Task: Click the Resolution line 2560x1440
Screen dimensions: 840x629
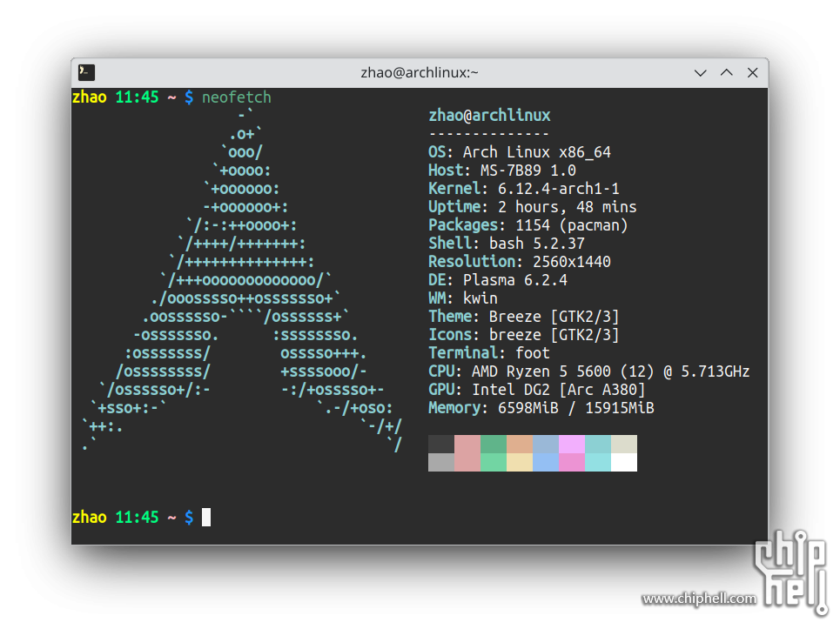Action: coord(520,262)
